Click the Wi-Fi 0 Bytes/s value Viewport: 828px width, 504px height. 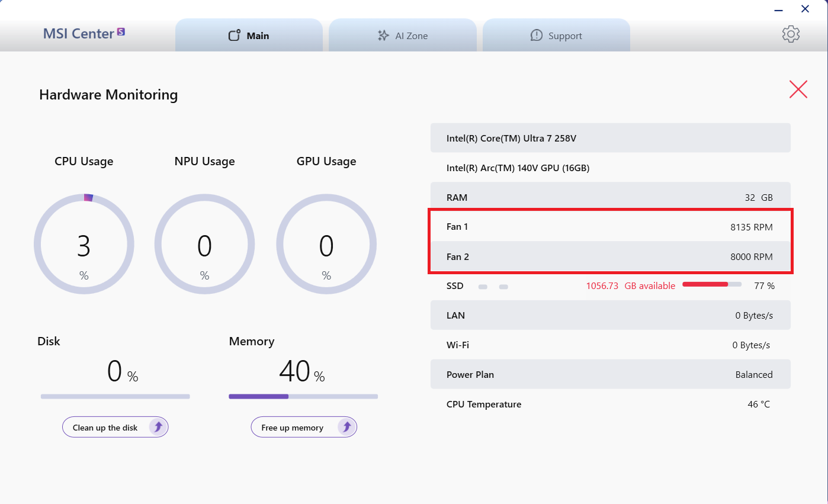[x=751, y=345]
